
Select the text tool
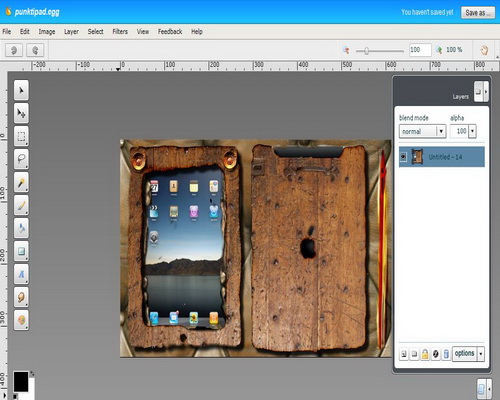point(21,274)
